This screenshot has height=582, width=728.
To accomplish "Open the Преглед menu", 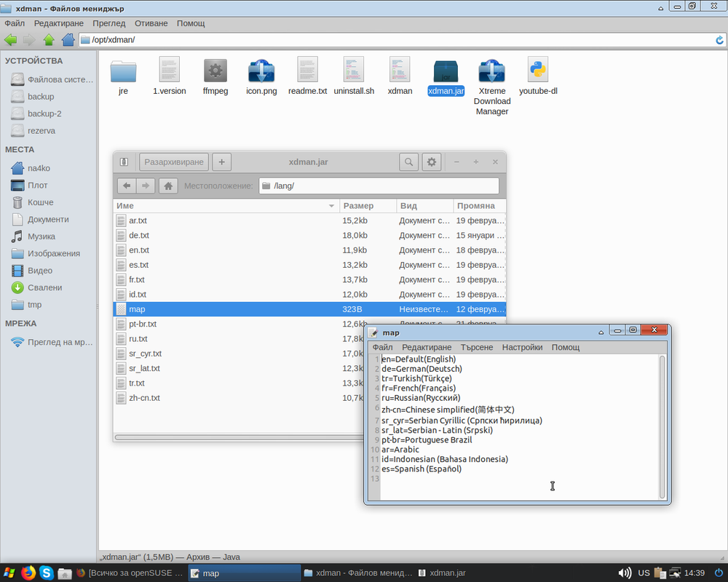I will [x=108, y=23].
